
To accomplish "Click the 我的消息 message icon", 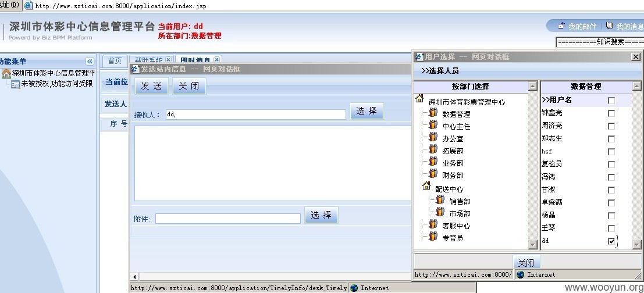I will point(610,26).
